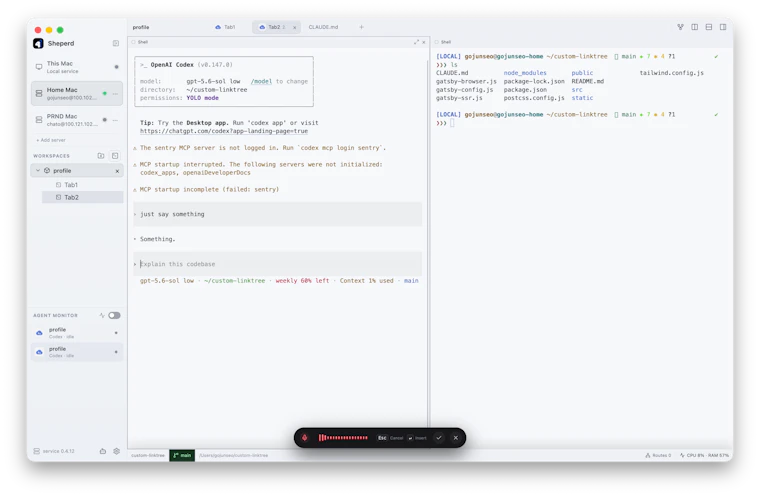Open Home Mac more options ellipsis
Screen dimensions: 760x497
(115, 94)
